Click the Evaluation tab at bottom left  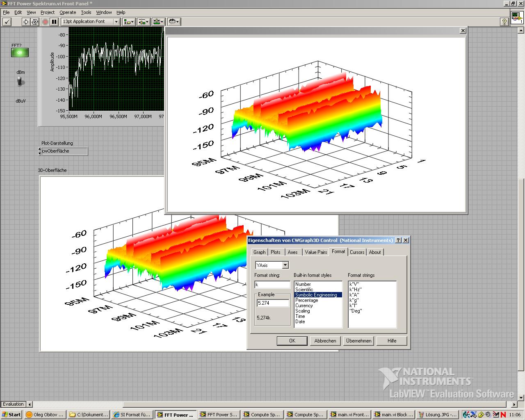(x=14, y=404)
